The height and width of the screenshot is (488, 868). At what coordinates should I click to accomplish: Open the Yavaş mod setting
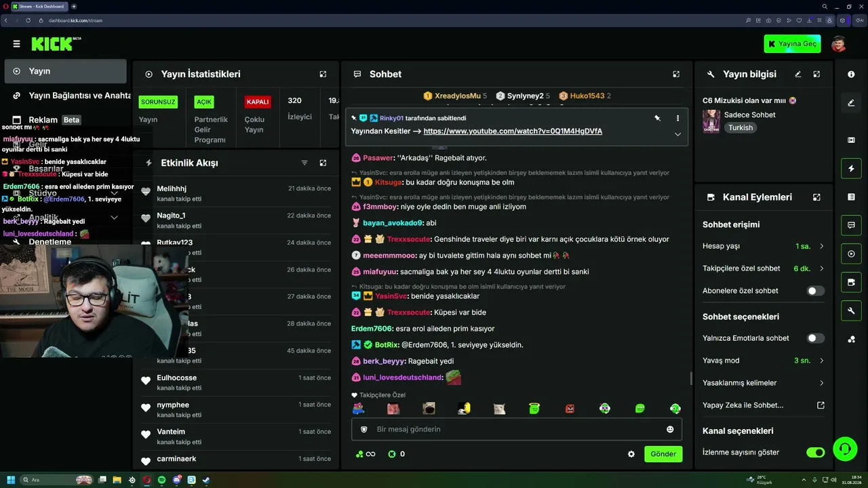click(x=764, y=361)
